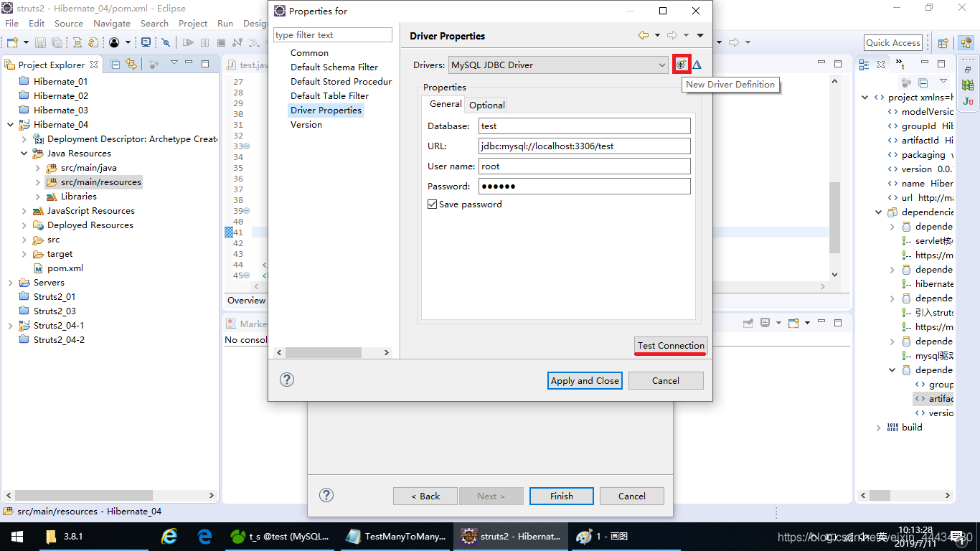Open Project Explorer view menu triangle
The image size is (980, 551).
174,64
